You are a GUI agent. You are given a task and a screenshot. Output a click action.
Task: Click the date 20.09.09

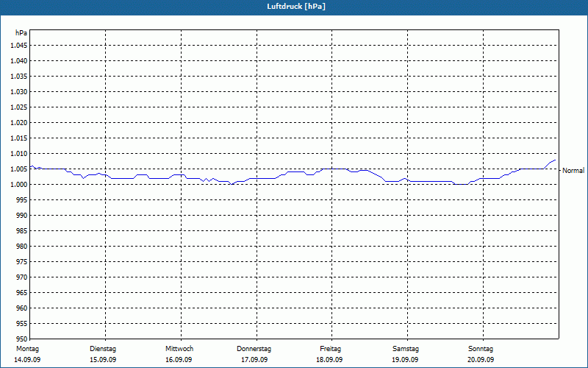pyautogui.click(x=481, y=360)
